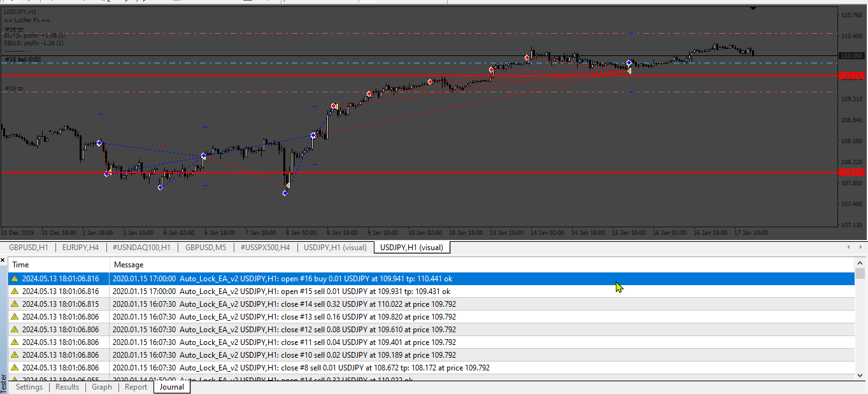Screen dimensions: 868x394
Task: Click the warning icon on the close #8 sell row
Action: [x=15, y=368]
